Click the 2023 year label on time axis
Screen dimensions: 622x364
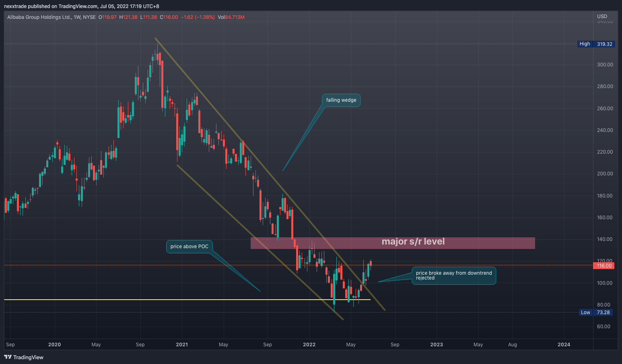[x=437, y=345]
